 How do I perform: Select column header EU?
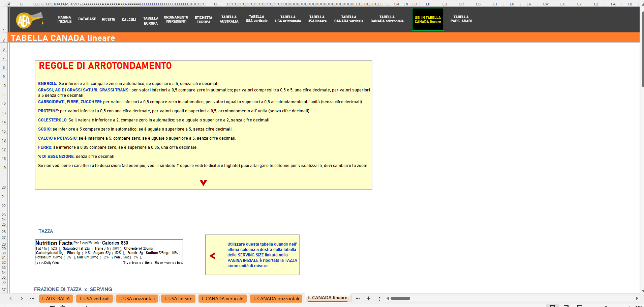click(x=512, y=4)
